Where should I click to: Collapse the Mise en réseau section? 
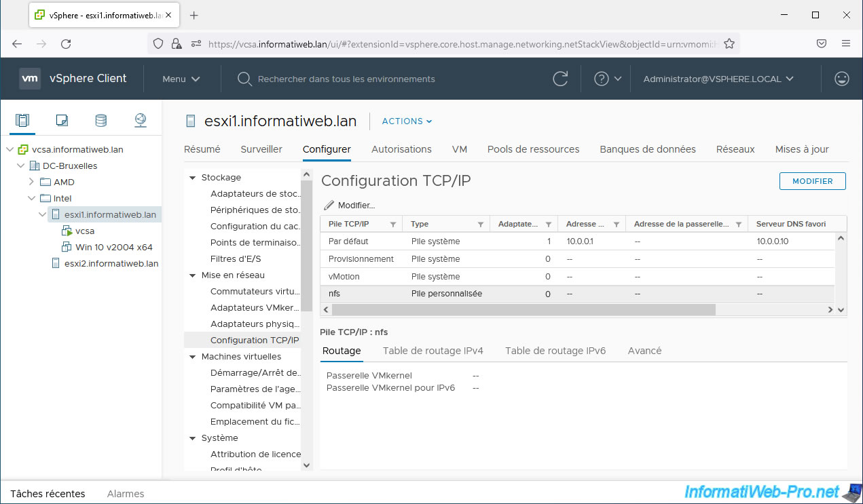192,275
